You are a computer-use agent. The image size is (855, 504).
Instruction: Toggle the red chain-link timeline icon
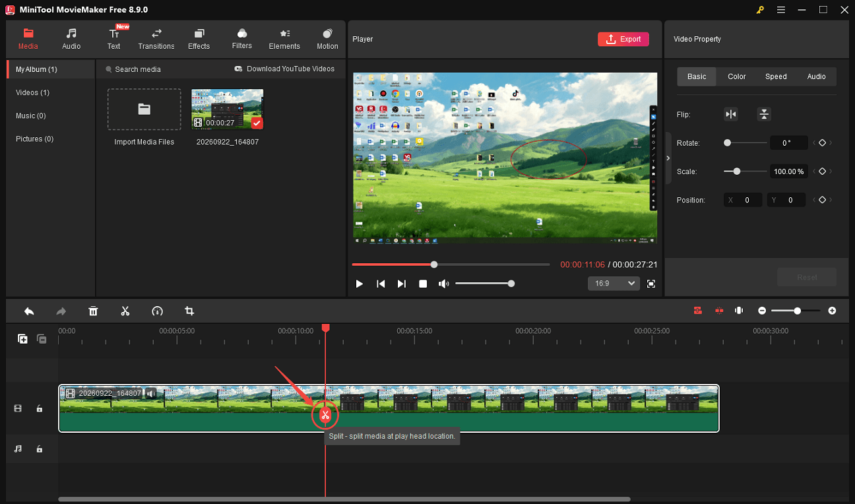coord(697,311)
